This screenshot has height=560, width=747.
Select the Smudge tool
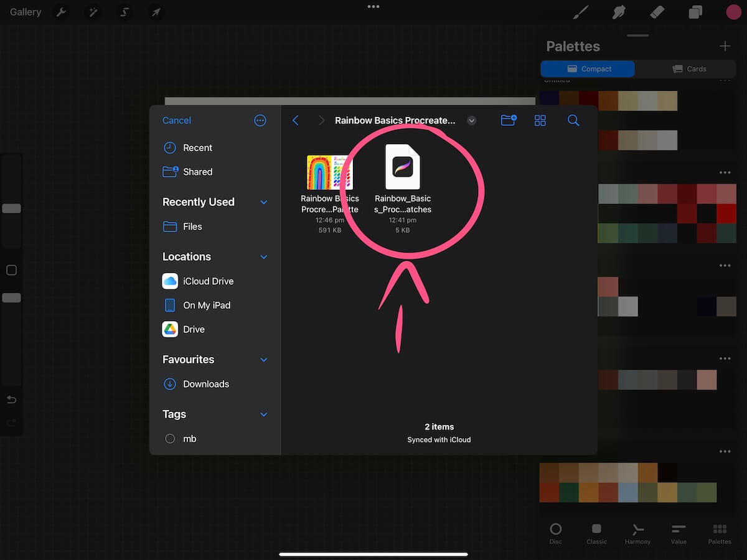pos(618,11)
